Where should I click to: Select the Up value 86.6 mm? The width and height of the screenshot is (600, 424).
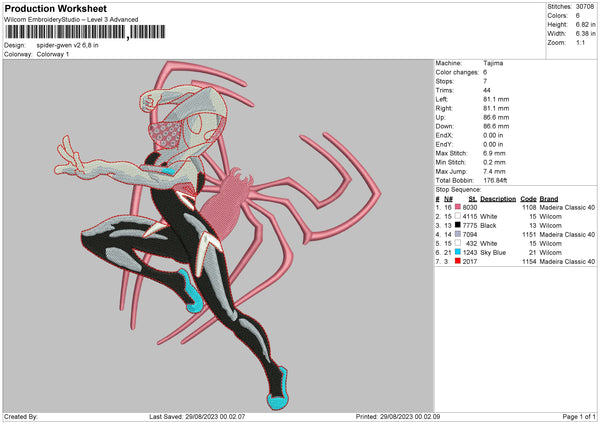(496, 117)
